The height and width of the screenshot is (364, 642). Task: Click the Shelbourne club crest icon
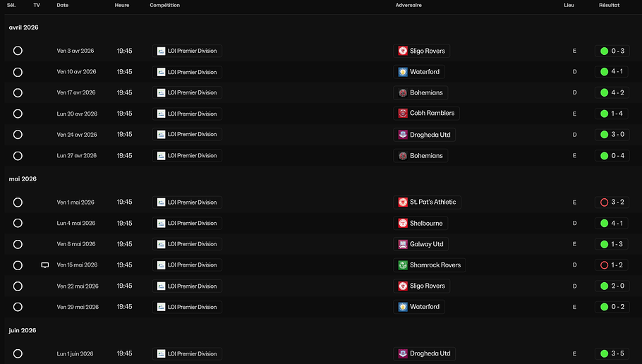pyautogui.click(x=403, y=223)
